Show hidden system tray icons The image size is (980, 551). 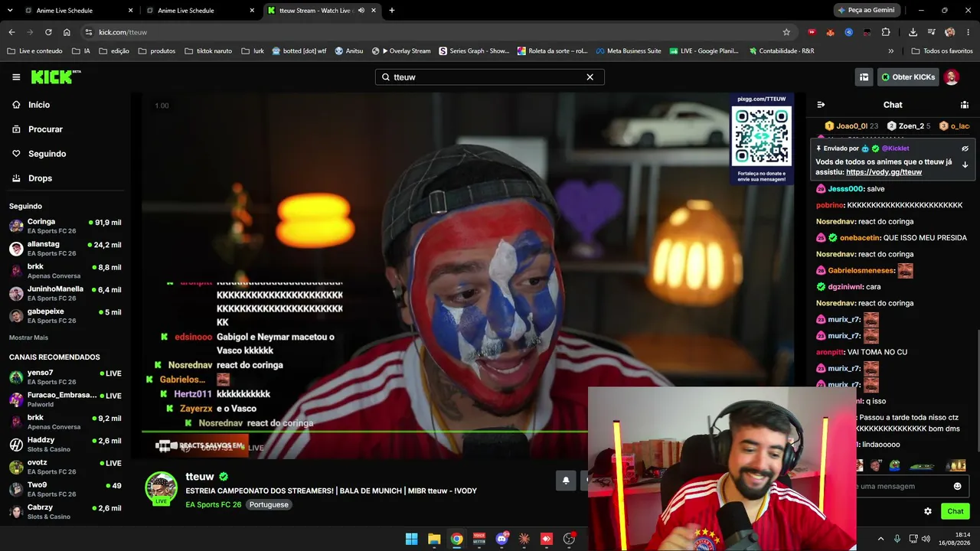click(880, 539)
